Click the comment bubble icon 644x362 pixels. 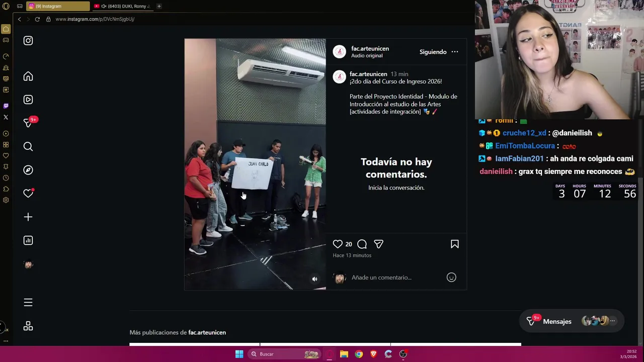click(362, 244)
